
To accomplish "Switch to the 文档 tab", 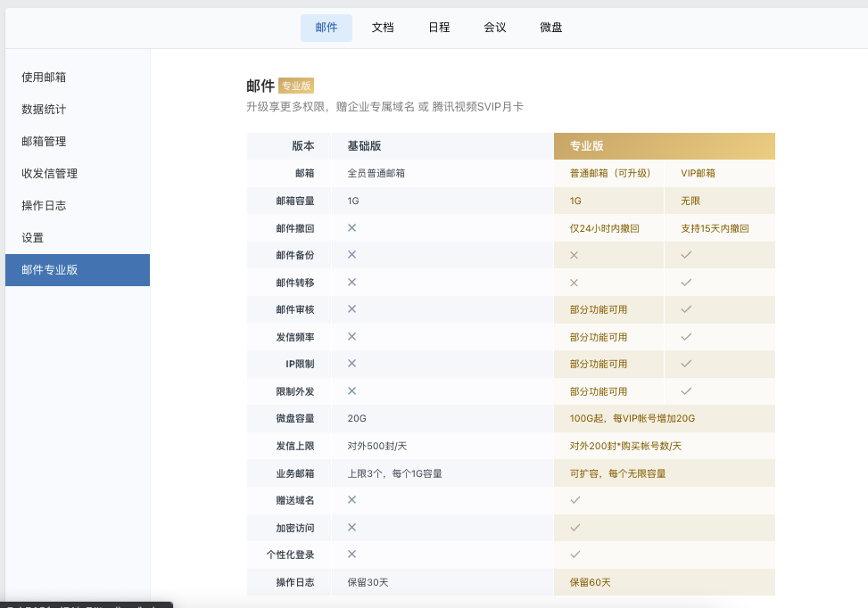I will click(x=383, y=28).
